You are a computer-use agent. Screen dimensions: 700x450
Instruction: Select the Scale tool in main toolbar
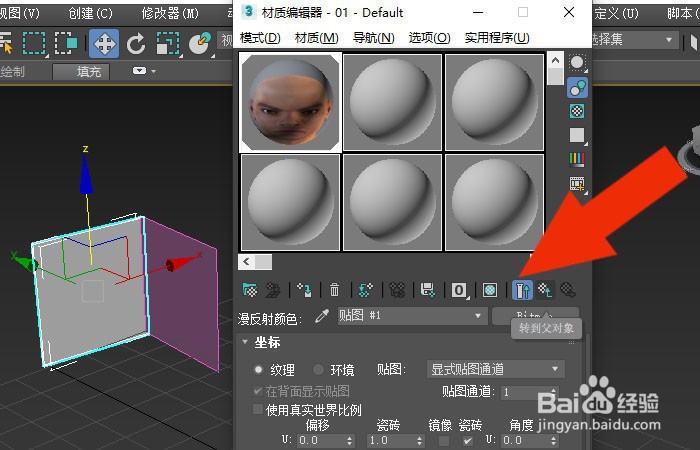(168, 44)
